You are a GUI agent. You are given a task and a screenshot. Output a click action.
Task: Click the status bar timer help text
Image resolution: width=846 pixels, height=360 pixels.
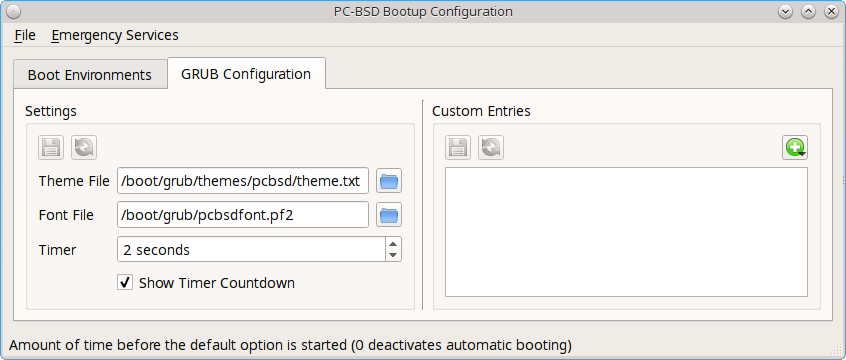290,345
